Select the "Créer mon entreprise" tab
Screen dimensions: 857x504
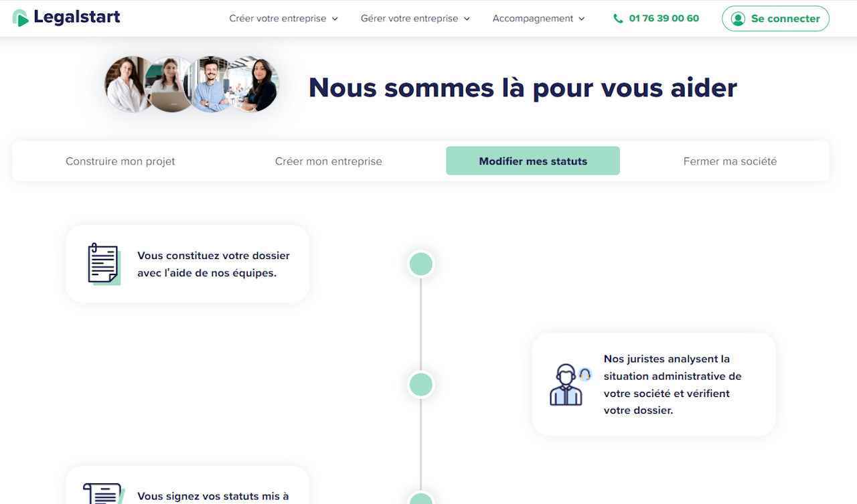(x=329, y=161)
